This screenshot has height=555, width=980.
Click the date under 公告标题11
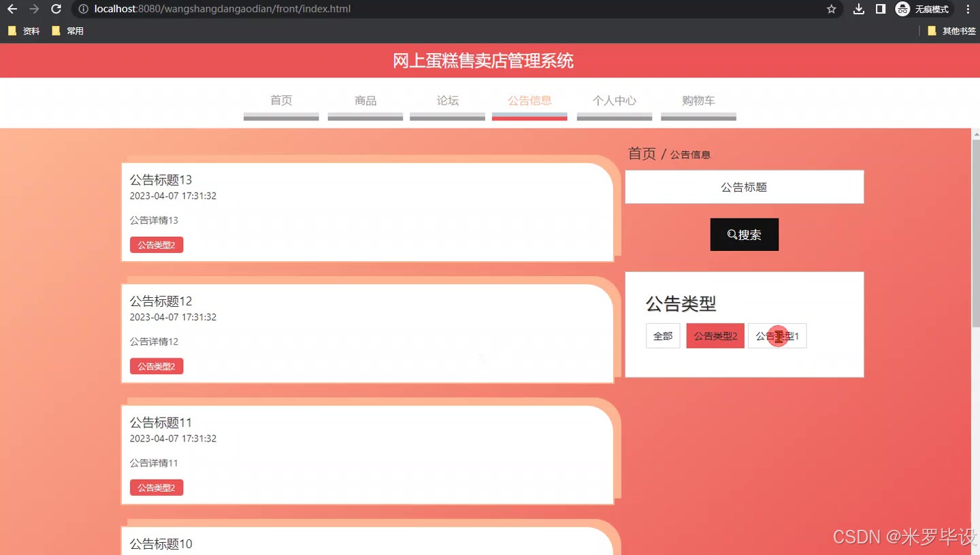(x=173, y=439)
